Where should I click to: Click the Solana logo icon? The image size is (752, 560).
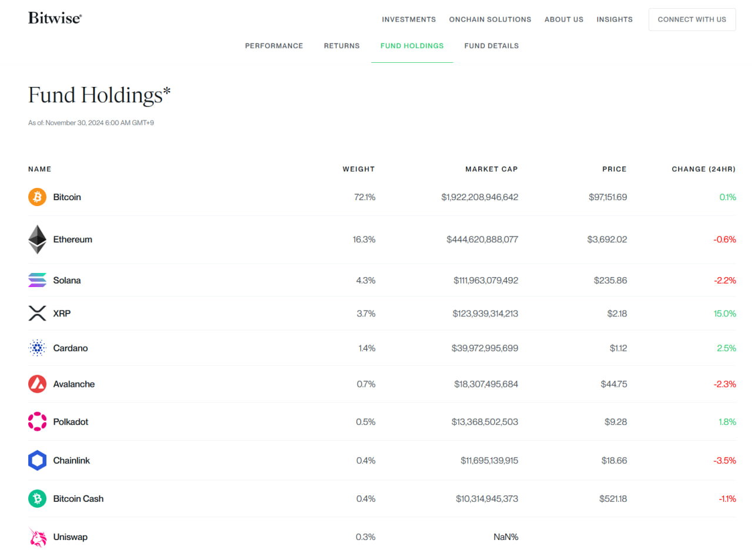coord(37,280)
